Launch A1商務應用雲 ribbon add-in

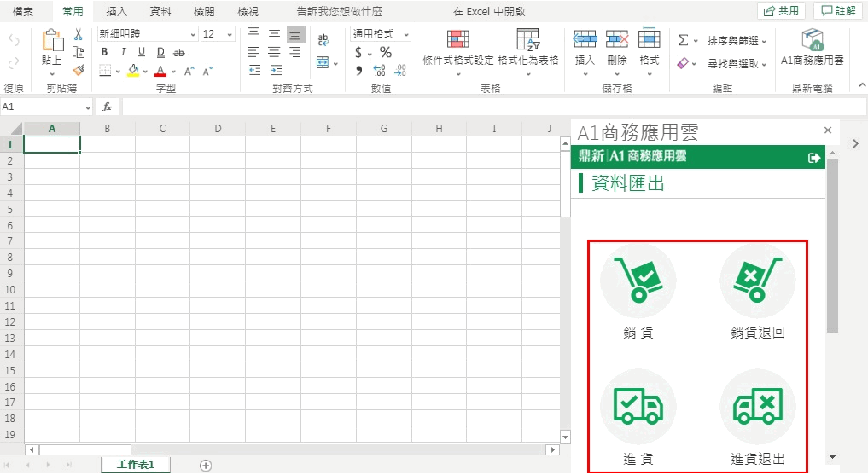point(812,48)
